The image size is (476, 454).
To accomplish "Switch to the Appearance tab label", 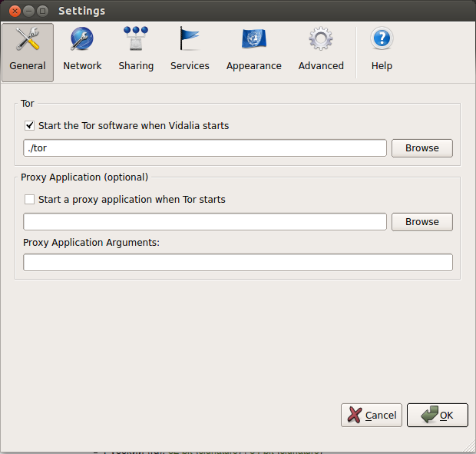I will (x=254, y=66).
